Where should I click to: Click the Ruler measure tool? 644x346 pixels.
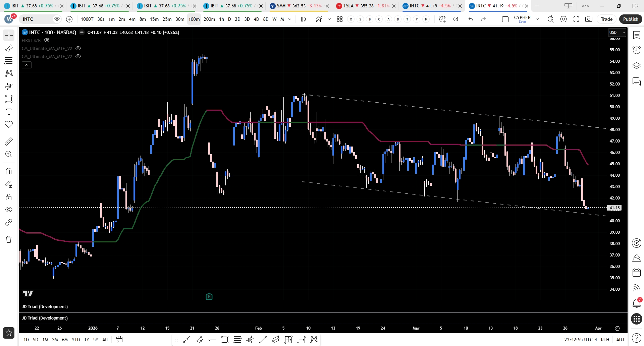click(x=9, y=141)
